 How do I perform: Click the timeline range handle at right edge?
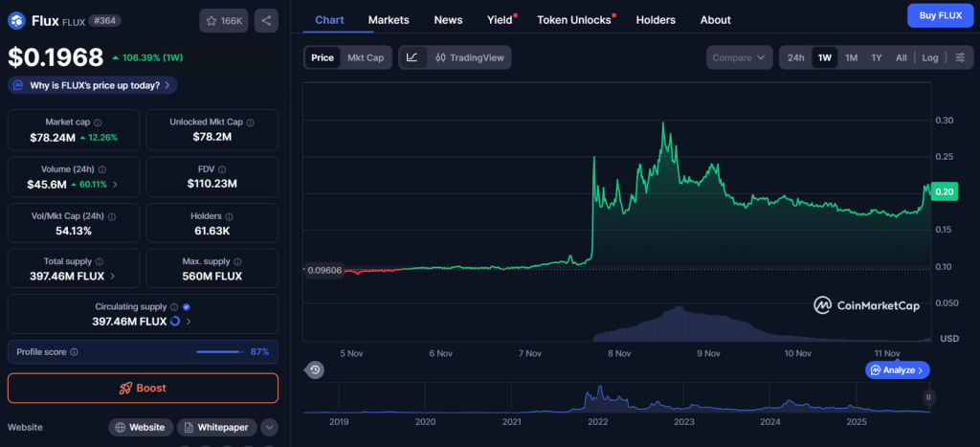point(927,397)
